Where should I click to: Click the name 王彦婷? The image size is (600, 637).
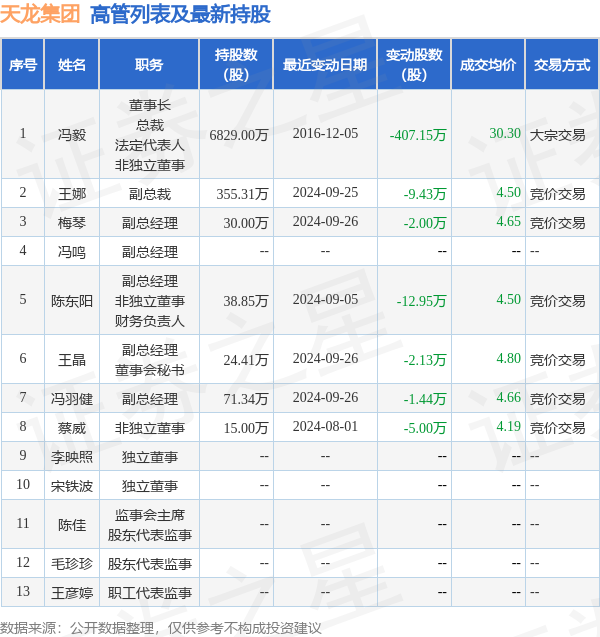point(71,593)
